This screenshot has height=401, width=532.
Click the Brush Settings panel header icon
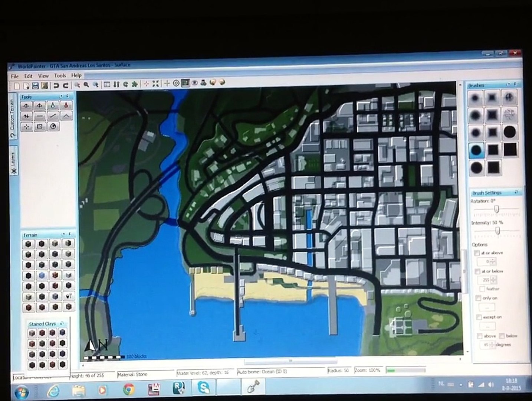coord(516,192)
